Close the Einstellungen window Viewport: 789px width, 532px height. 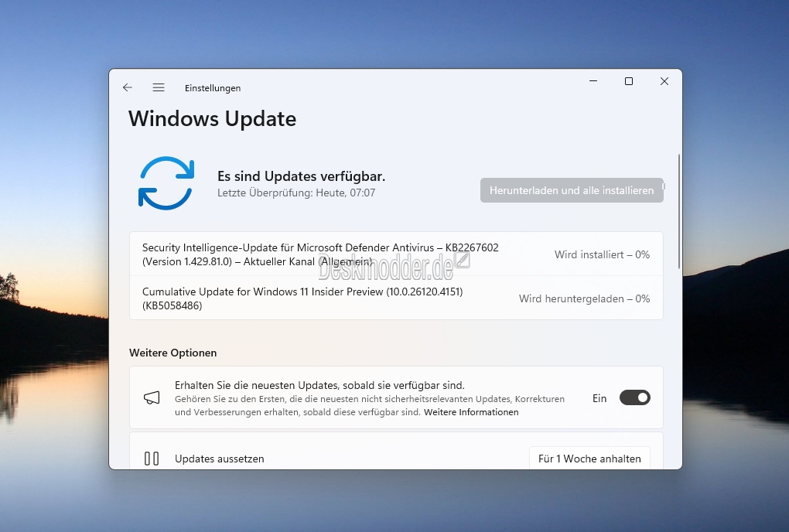click(664, 81)
